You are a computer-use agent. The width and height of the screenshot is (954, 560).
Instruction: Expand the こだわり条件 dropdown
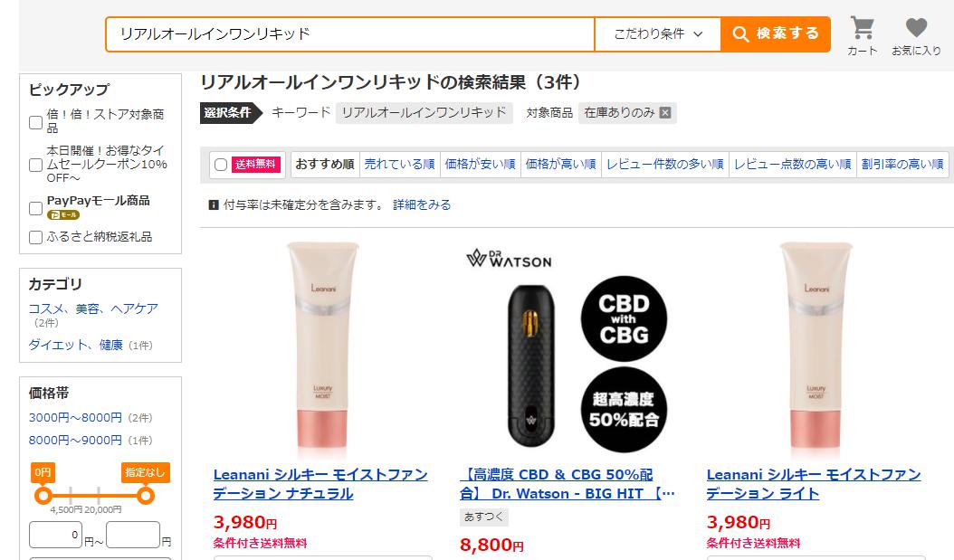click(x=658, y=34)
